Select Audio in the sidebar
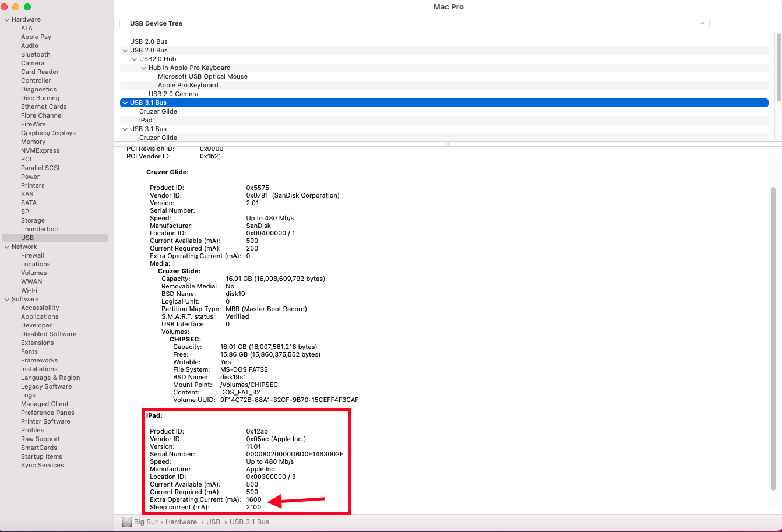The image size is (782, 532). coord(30,45)
